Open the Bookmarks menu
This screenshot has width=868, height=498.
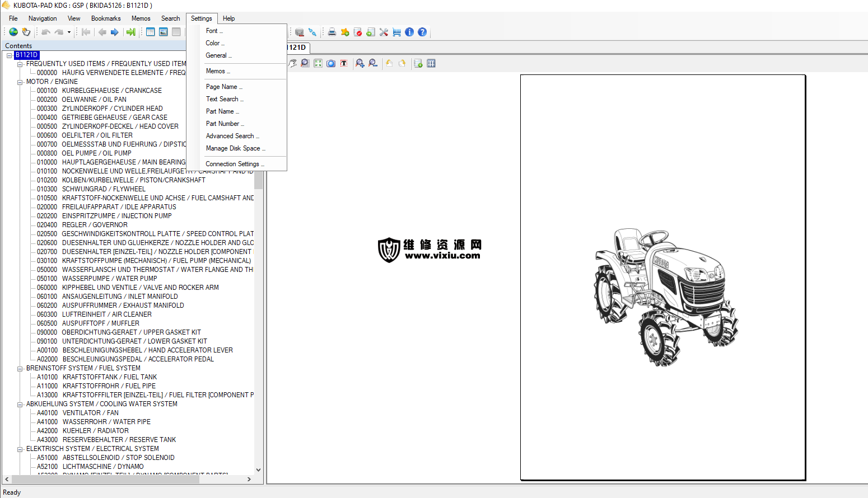click(106, 18)
